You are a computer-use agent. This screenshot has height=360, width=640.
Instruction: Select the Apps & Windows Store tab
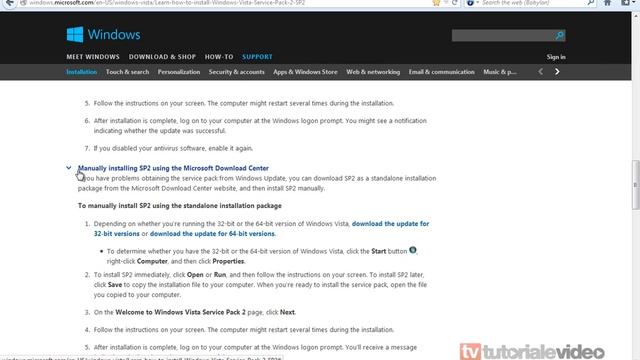click(x=305, y=72)
